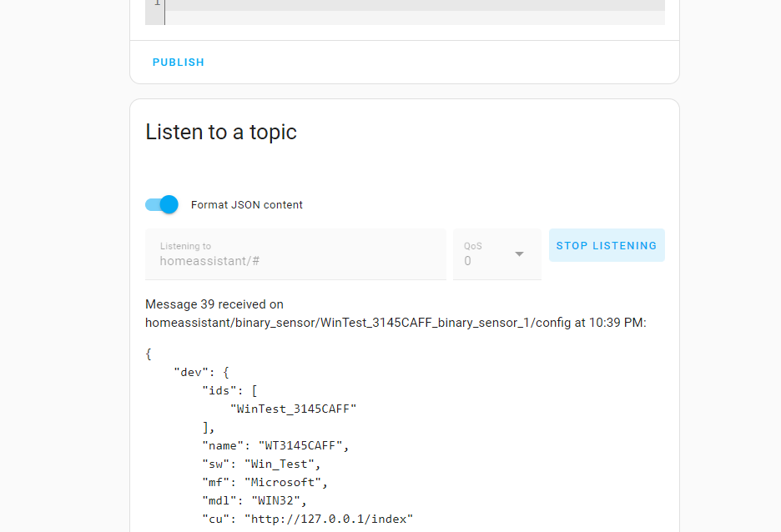Viewport: 781px width, 532px height.
Task: Click the QoS dropdown arrow icon
Action: pos(519,254)
